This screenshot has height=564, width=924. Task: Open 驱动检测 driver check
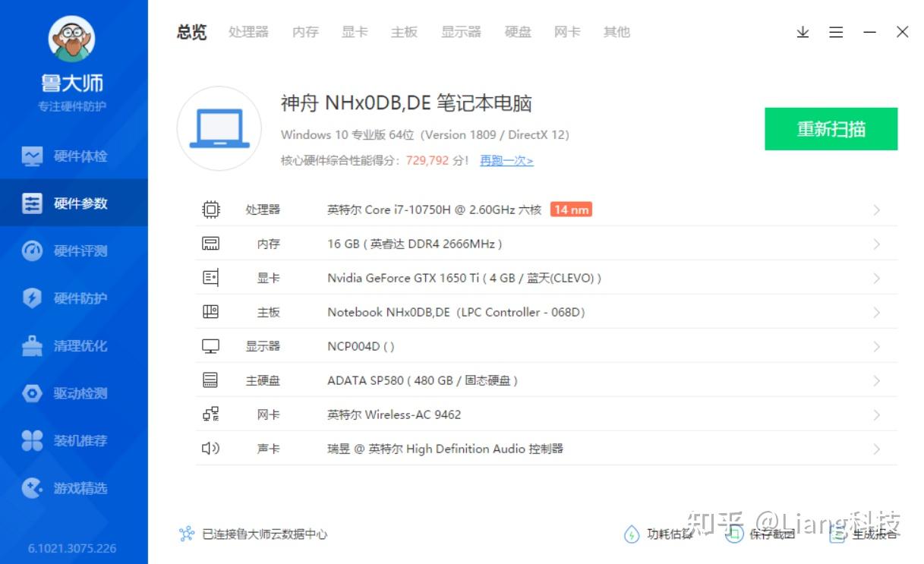pyautogui.click(x=74, y=393)
